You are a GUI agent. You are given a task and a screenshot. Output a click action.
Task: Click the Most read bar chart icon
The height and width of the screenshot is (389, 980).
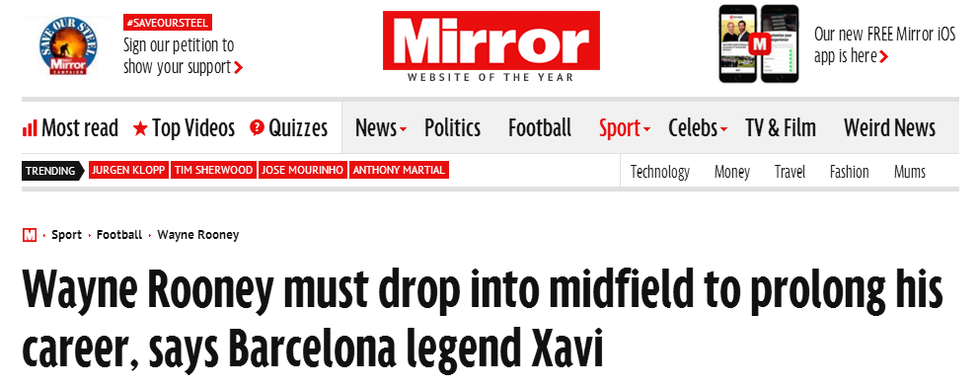(x=30, y=128)
